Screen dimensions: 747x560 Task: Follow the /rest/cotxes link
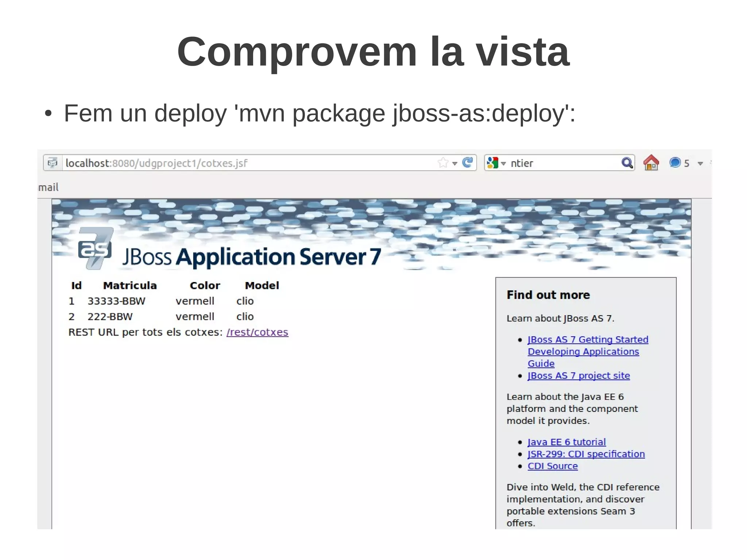257,332
